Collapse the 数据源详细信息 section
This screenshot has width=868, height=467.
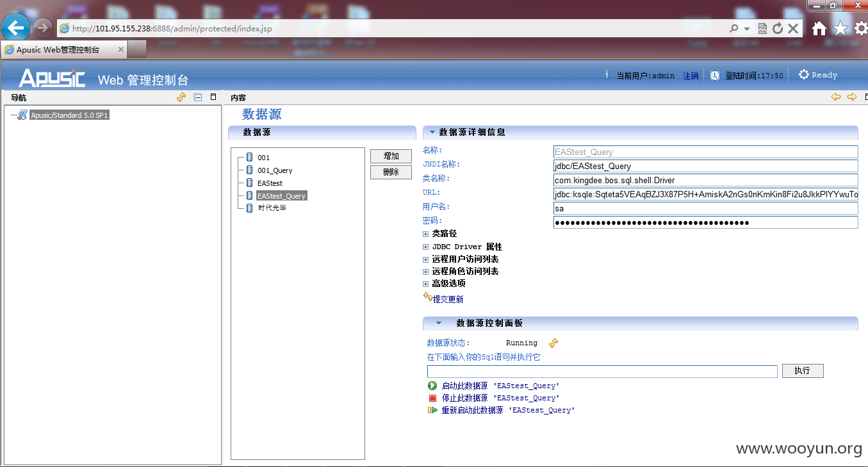[432, 132]
